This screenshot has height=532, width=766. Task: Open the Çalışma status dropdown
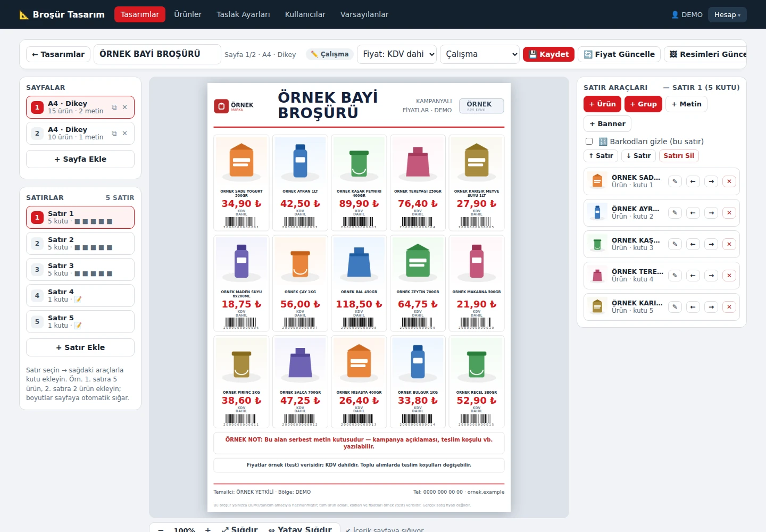click(x=480, y=54)
